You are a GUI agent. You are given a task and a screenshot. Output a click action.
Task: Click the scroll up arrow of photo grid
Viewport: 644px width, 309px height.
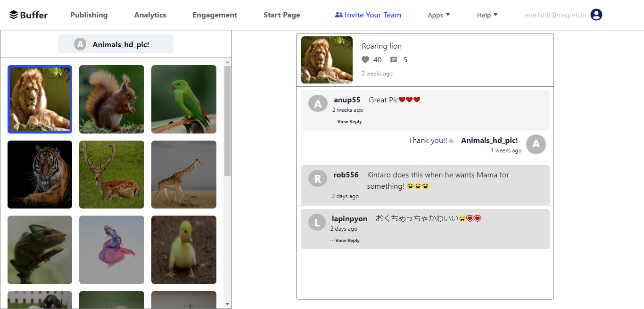click(227, 62)
